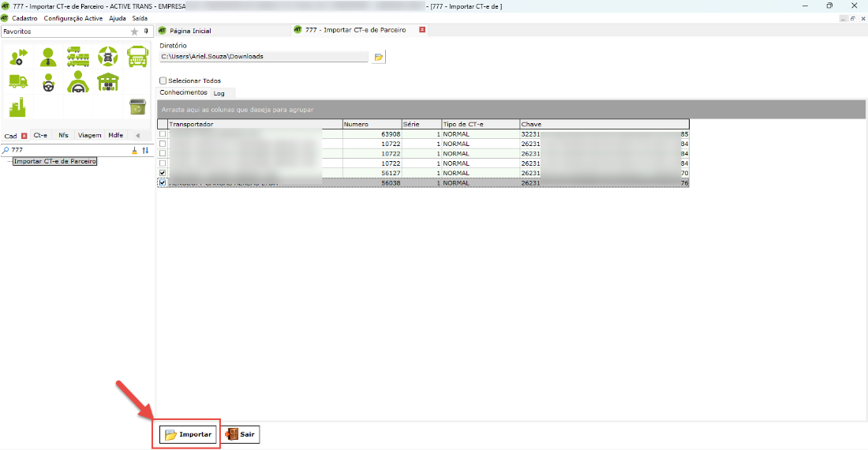Uncheck the box for row number 56127

coord(163,173)
